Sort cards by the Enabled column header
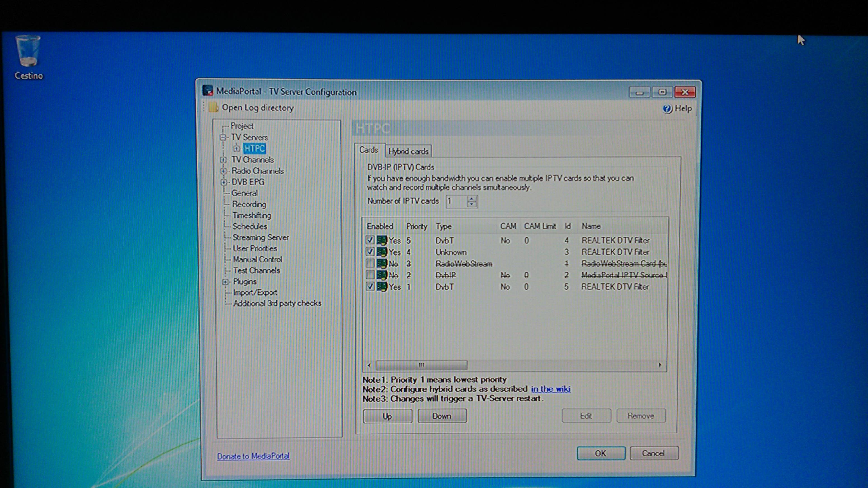The height and width of the screenshot is (488, 868). tap(380, 226)
